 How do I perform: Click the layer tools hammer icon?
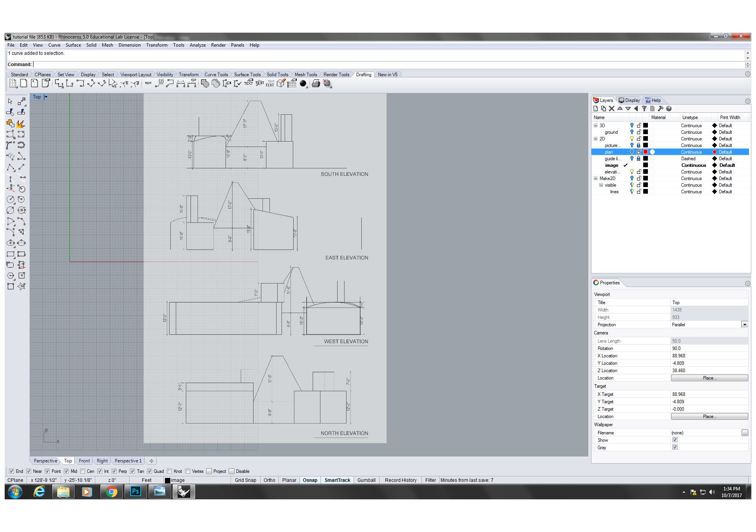coord(660,109)
